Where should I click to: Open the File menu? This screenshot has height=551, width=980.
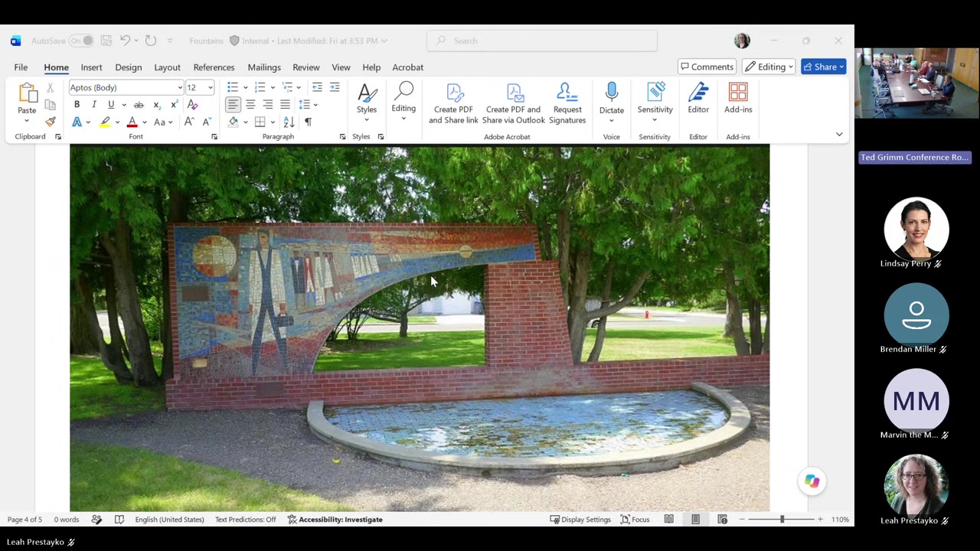(21, 67)
